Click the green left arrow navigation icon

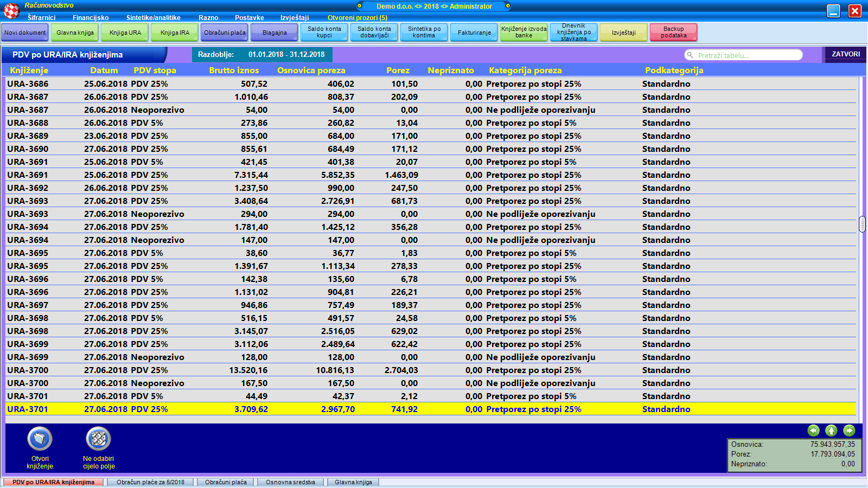pos(813,431)
